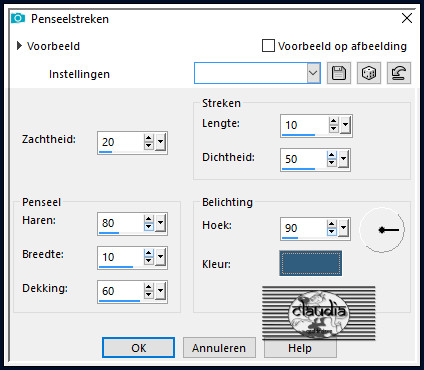Click the Zachtheid value field showing 20

(x=121, y=142)
